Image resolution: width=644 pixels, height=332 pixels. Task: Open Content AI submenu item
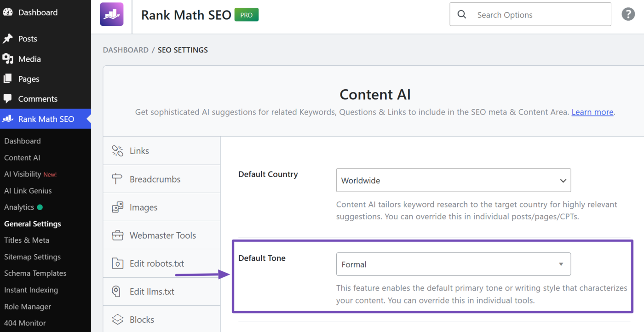22,158
